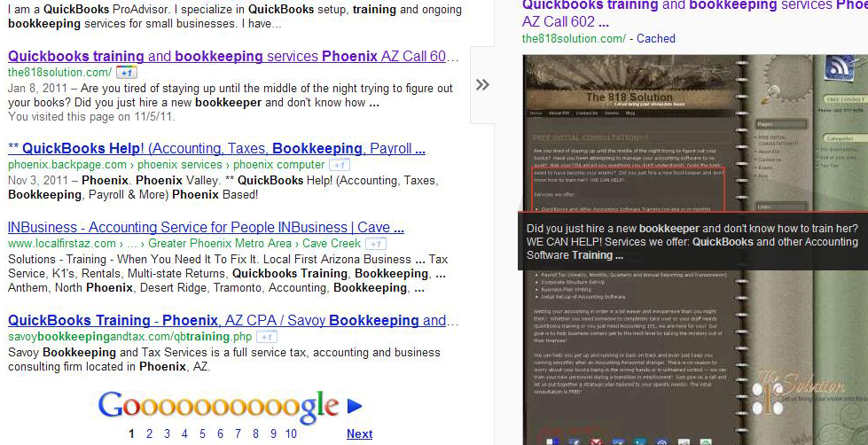Click the 'phoenix.backpage.com' breadcrumb text

click(67, 165)
